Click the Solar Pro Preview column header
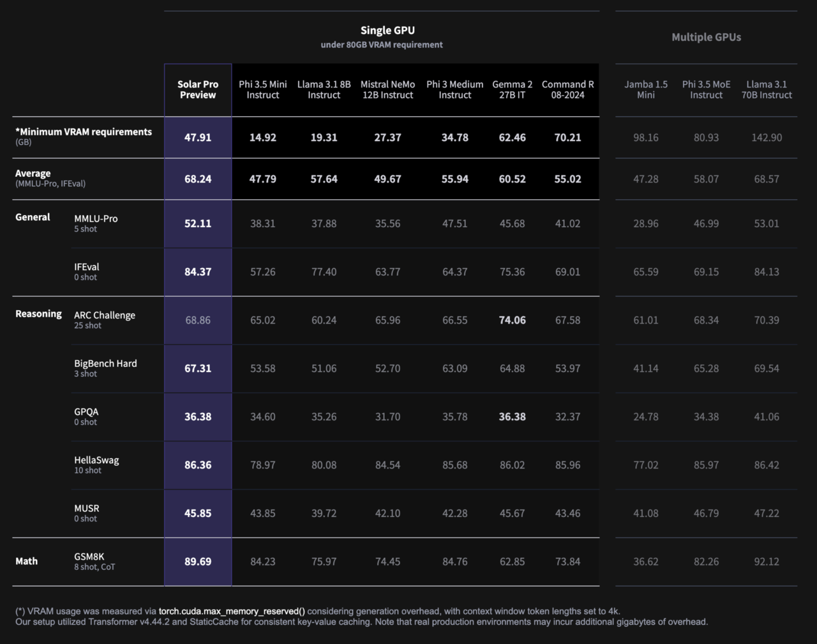The image size is (817, 644). (198, 89)
